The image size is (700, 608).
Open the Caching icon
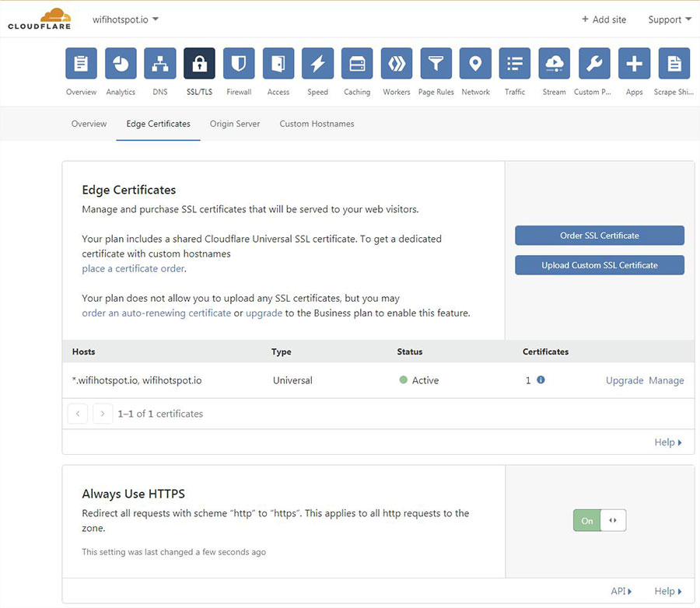tap(357, 64)
